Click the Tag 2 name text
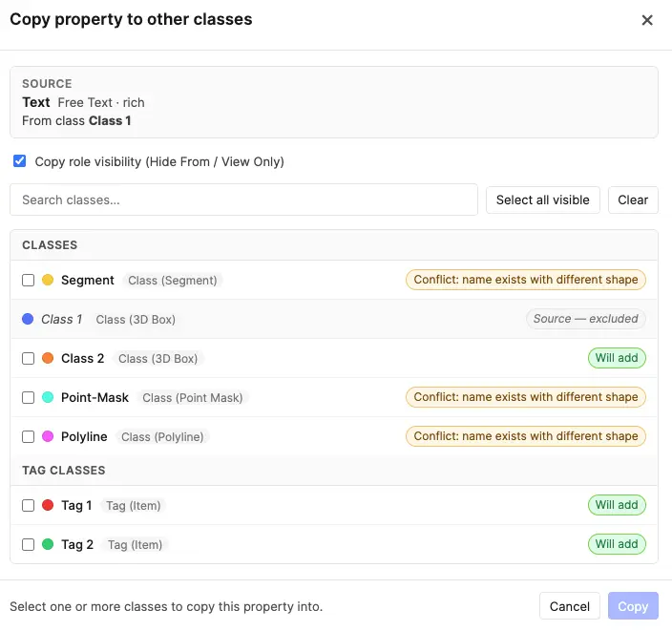 pyautogui.click(x=77, y=545)
